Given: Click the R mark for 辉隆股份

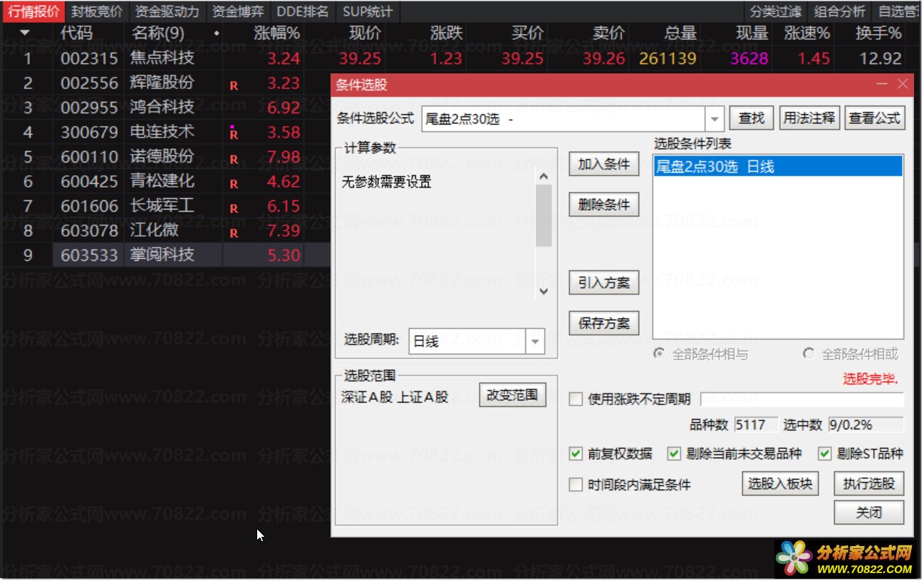Looking at the screenshot, I should 234,86.
